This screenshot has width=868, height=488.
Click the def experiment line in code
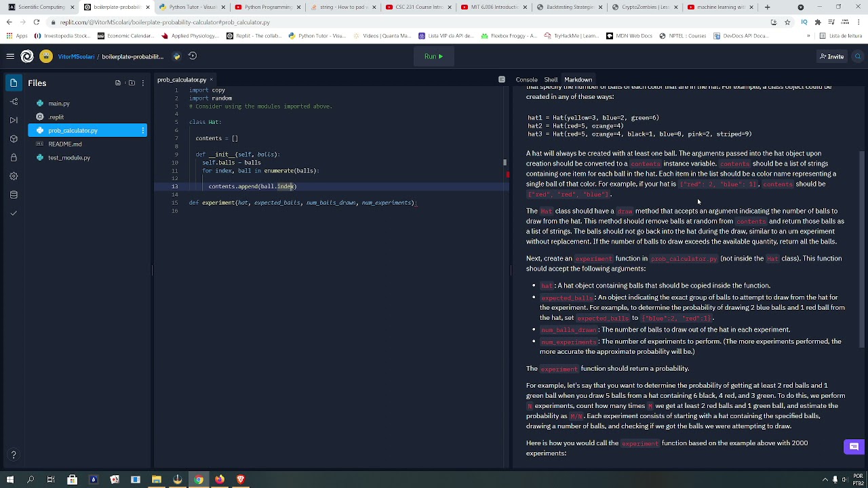(303, 203)
